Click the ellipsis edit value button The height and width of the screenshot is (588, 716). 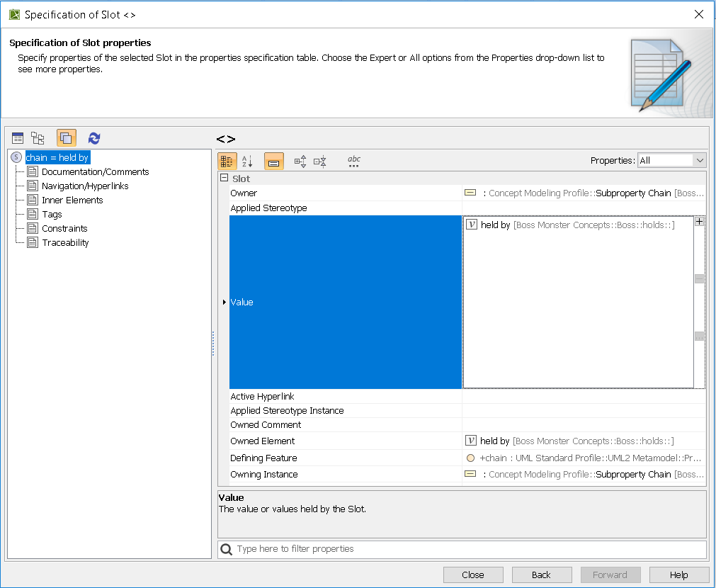click(x=699, y=337)
